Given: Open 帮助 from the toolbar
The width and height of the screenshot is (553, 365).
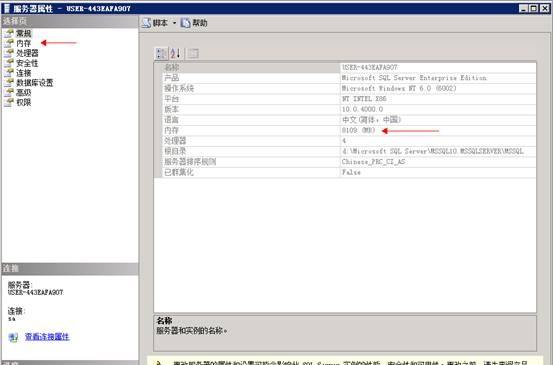Looking at the screenshot, I should [194, 23].
